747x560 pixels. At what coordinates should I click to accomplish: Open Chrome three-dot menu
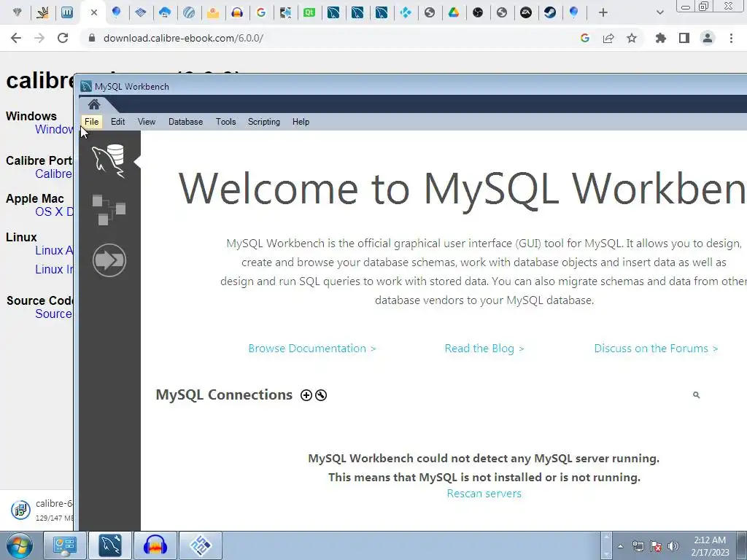pyautogui.click(x=731, y=38)
